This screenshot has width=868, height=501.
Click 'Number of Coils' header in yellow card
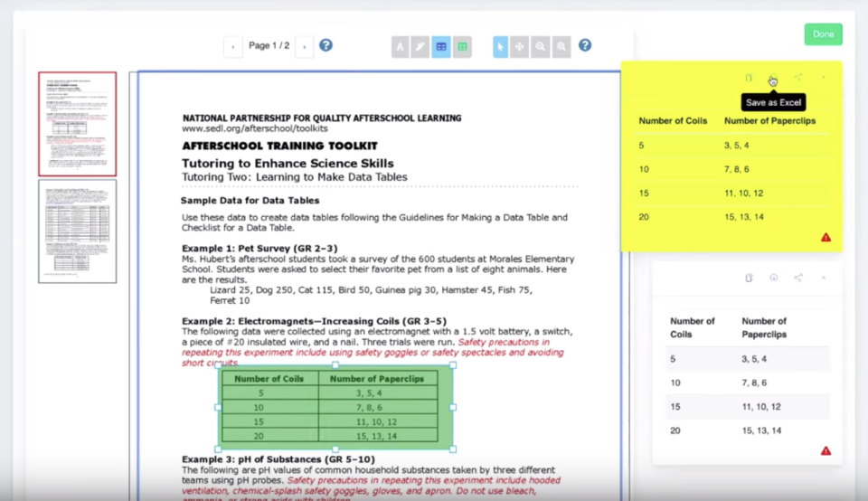[673, 120]
